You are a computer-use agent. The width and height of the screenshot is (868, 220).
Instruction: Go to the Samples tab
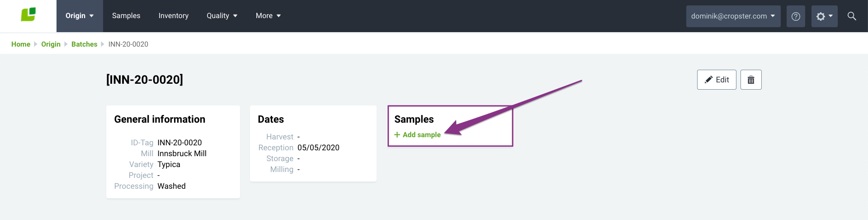[x=126, y=16]
